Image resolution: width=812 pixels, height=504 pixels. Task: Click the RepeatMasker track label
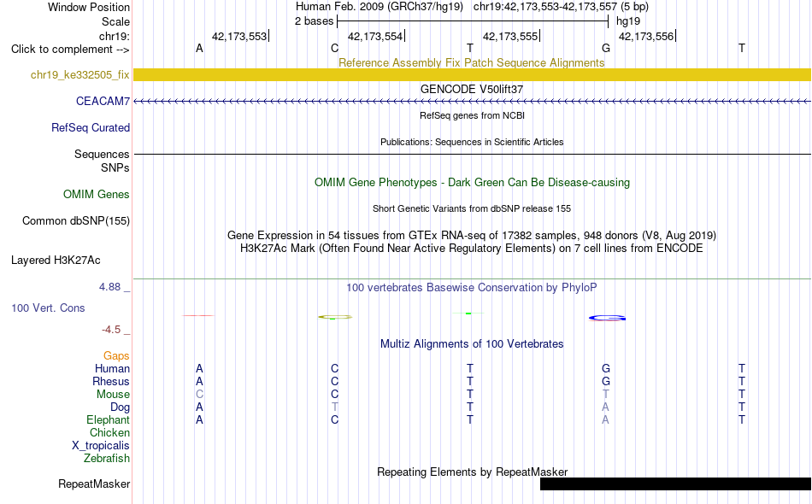pyautogui.click(x=94, y=484)
